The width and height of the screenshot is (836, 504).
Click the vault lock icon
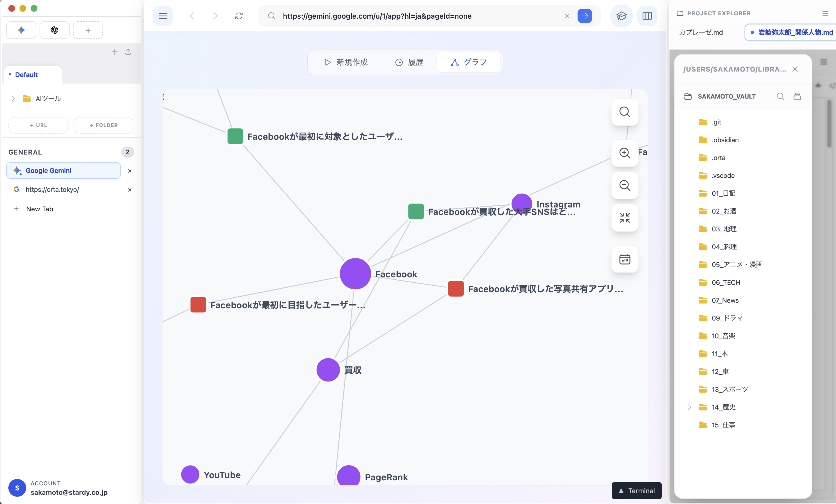(798, 96)
